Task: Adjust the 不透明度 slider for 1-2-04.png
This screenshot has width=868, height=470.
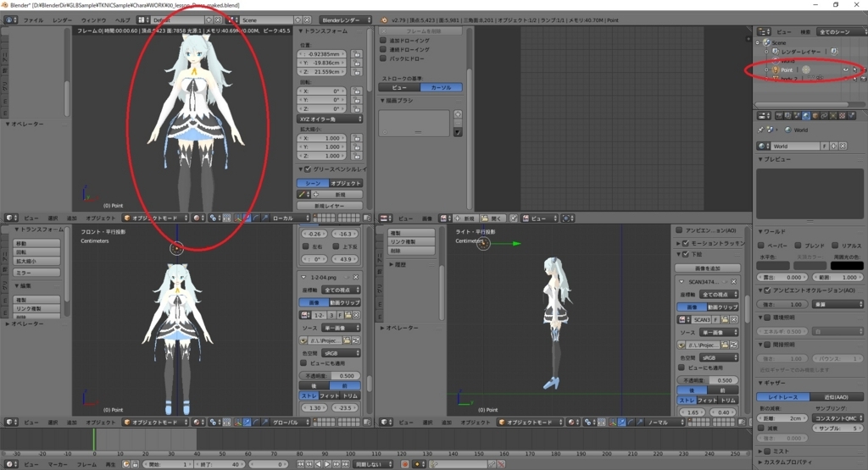Action: tap(330, 375)
